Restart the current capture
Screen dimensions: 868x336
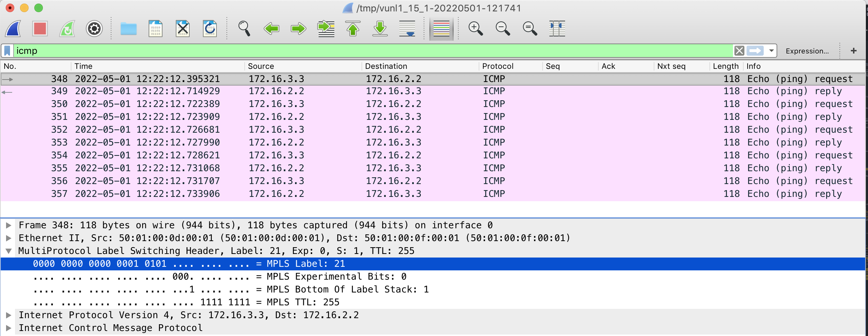click(67, 29)
